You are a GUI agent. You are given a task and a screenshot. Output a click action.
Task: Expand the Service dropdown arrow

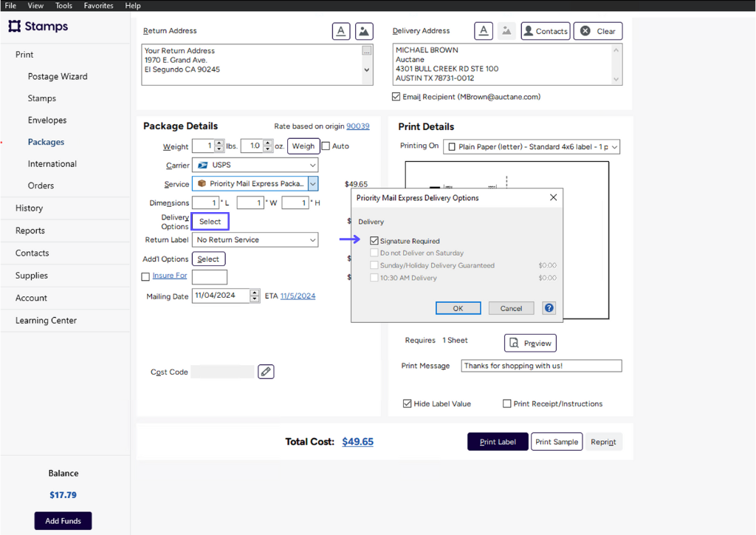(313, 183)
